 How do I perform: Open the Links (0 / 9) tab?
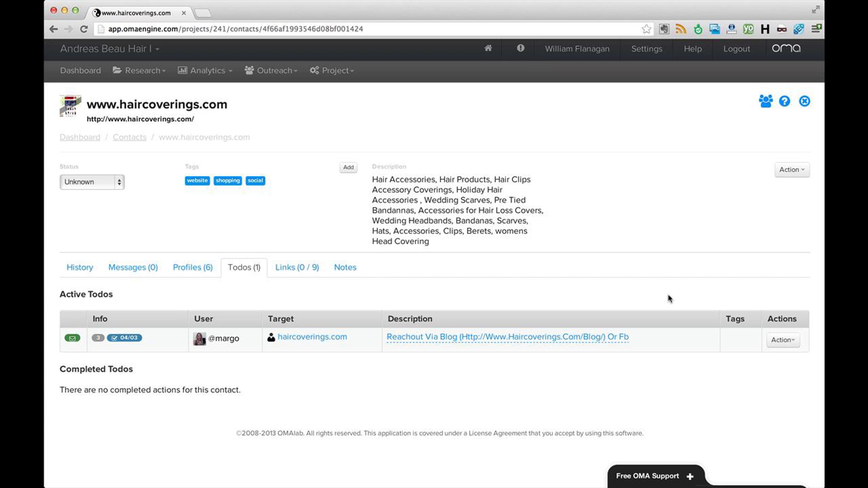(x=297, y=267)
